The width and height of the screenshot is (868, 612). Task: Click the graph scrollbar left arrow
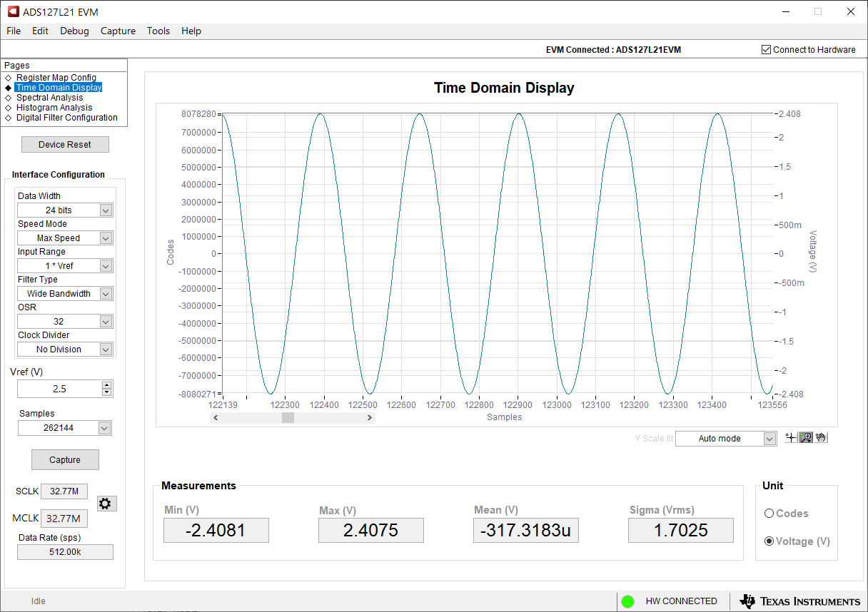click(216, 418)
